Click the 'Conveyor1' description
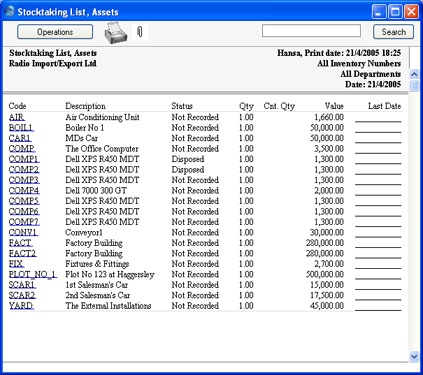 pos(84,233)
